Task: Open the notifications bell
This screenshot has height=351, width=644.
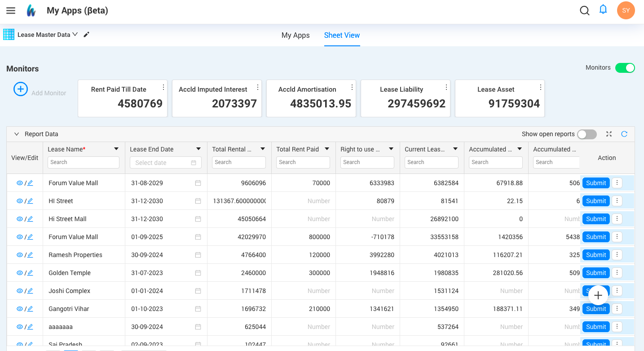Action: click(x=603, y=9)
